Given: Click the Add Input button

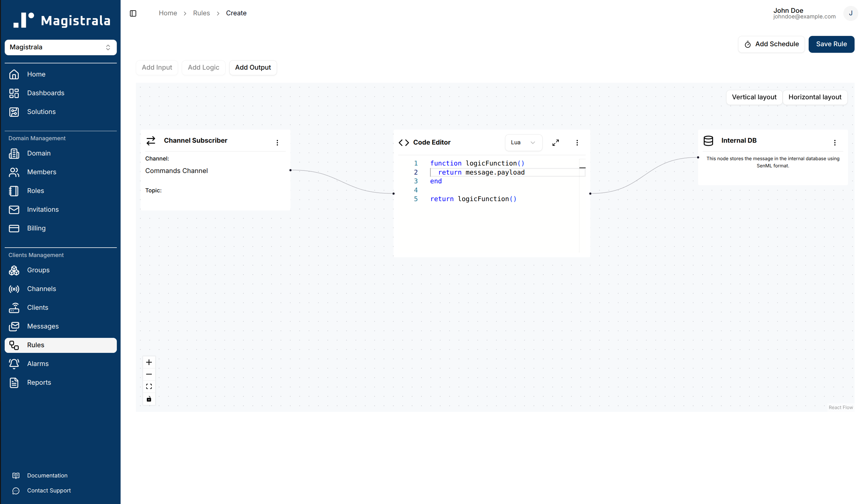Looking at the screenshot, I should 157,67.
